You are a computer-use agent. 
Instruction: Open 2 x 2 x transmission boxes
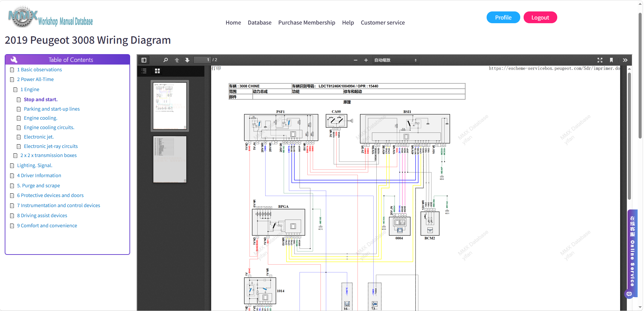click(x=48, y=155)
